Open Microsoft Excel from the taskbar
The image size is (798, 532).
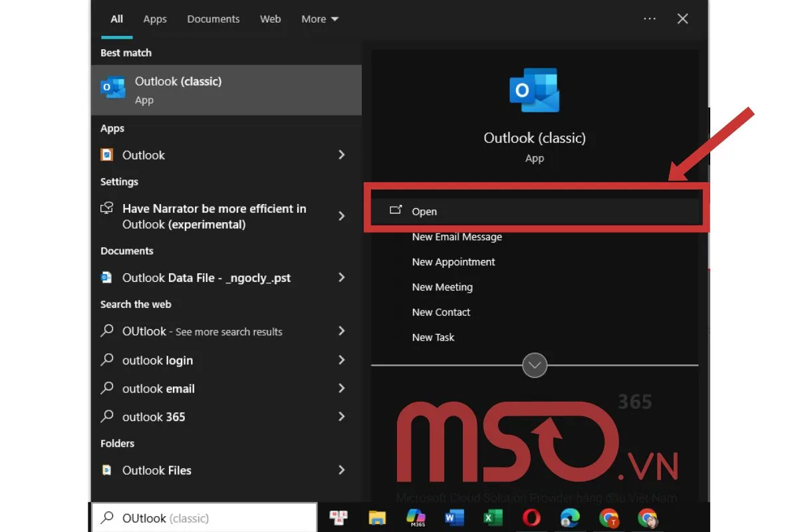493,518
